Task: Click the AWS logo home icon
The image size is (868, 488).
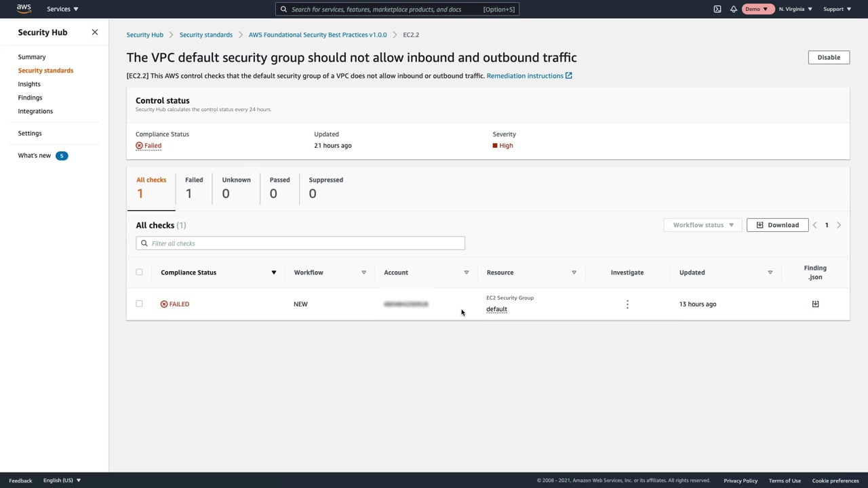Action: pyautogui.click(x=24, y=9)
